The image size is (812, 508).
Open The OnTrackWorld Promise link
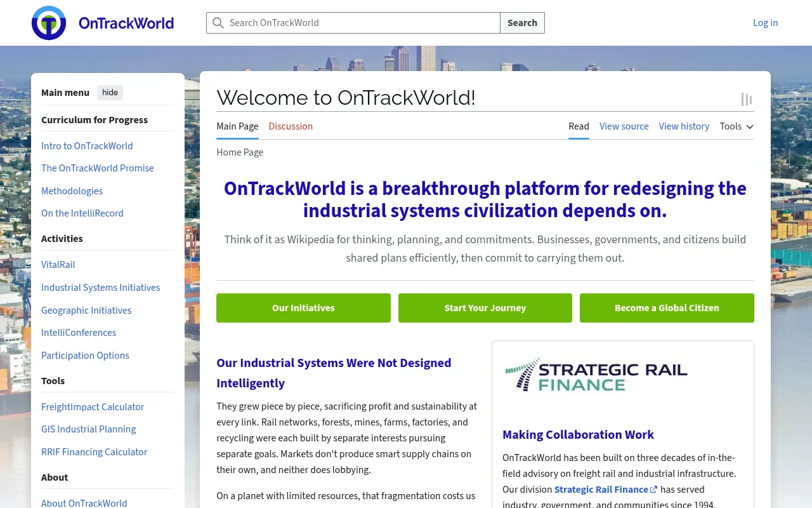[98, 168]
